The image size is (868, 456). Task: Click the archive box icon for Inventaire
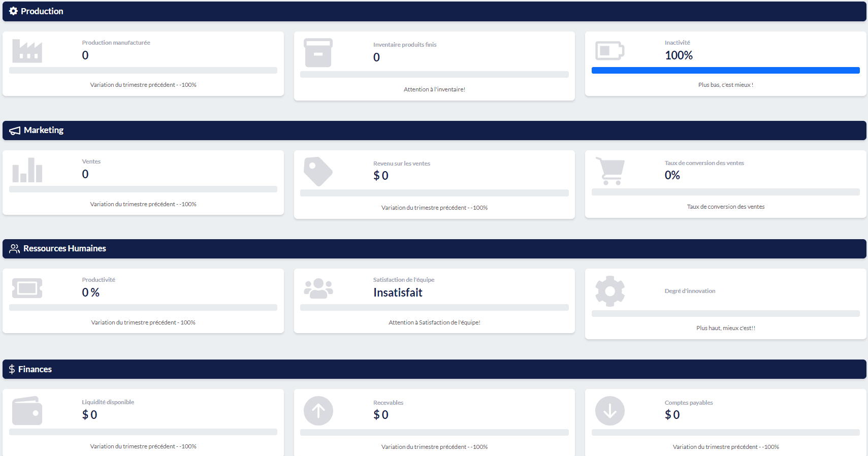point(318,53)
